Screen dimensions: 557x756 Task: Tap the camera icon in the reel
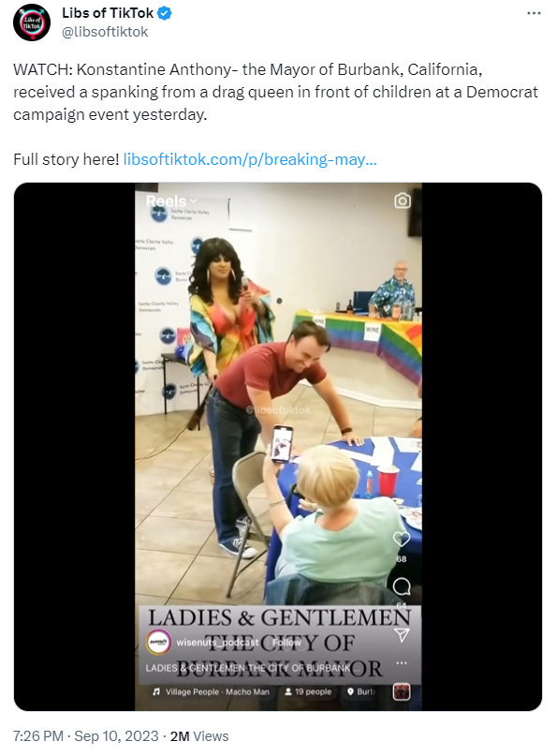point(403,200)
